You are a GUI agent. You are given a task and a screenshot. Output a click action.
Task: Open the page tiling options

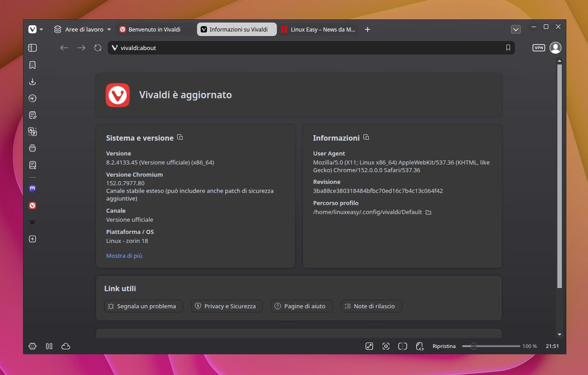click(403, 346)
